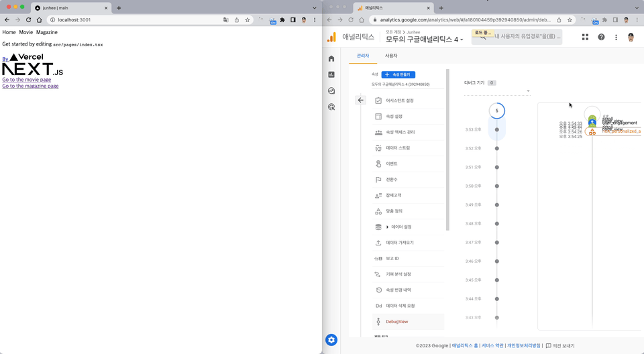The image size is (644, 354).
Task: Open the tab search chevron in the localhost window
Action: (x=315, y=8)
